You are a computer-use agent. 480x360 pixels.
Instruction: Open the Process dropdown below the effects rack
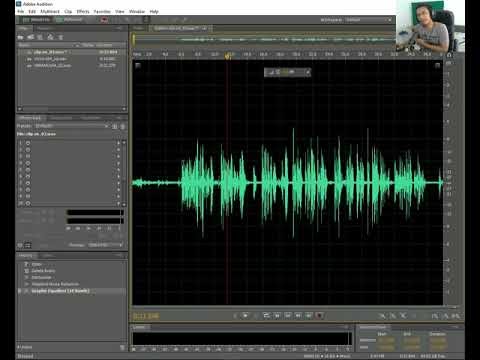click(106, 245)
